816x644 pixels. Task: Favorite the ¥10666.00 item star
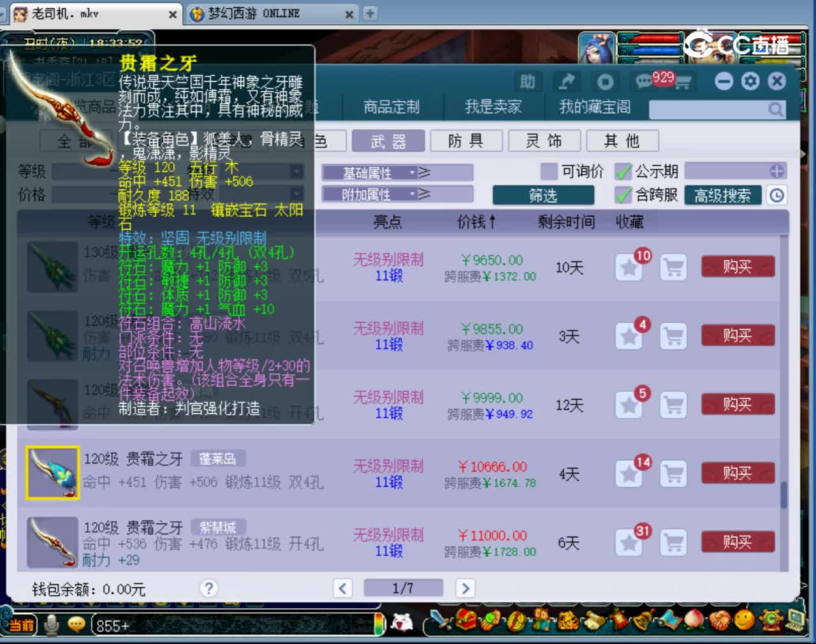coord(629,474)
